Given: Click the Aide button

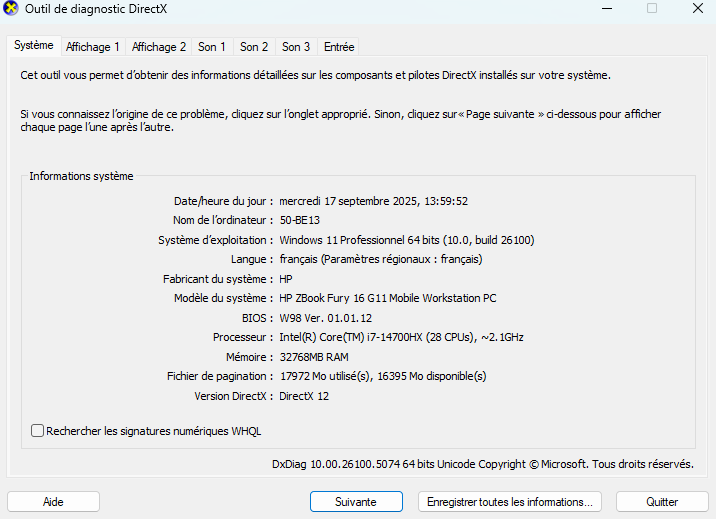Looking at the screenshot, I should (x=53, y=501).
